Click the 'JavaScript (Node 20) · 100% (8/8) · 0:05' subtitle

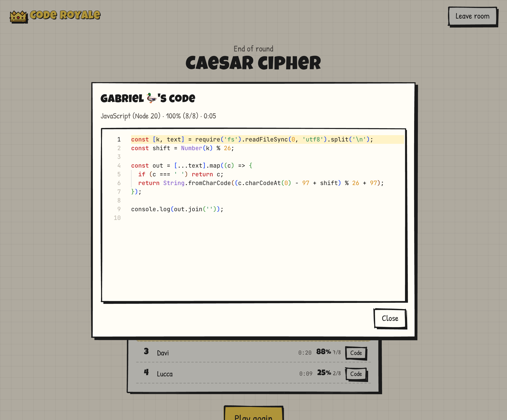click(x=158, y=116)
